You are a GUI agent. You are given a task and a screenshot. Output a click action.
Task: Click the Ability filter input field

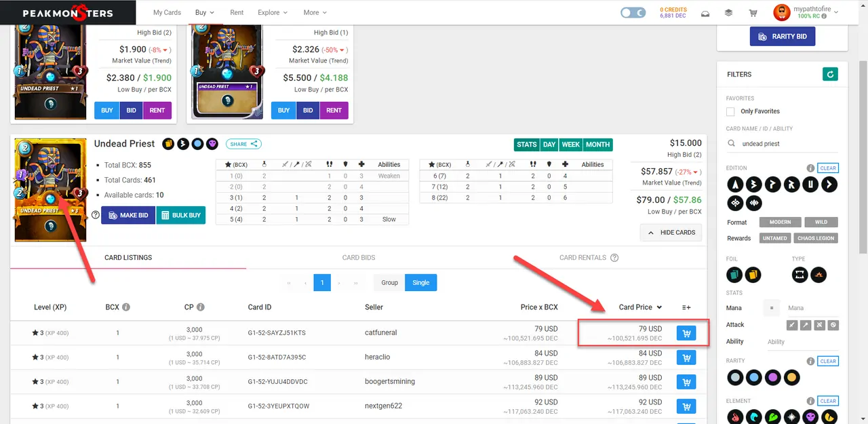(803, 342)
